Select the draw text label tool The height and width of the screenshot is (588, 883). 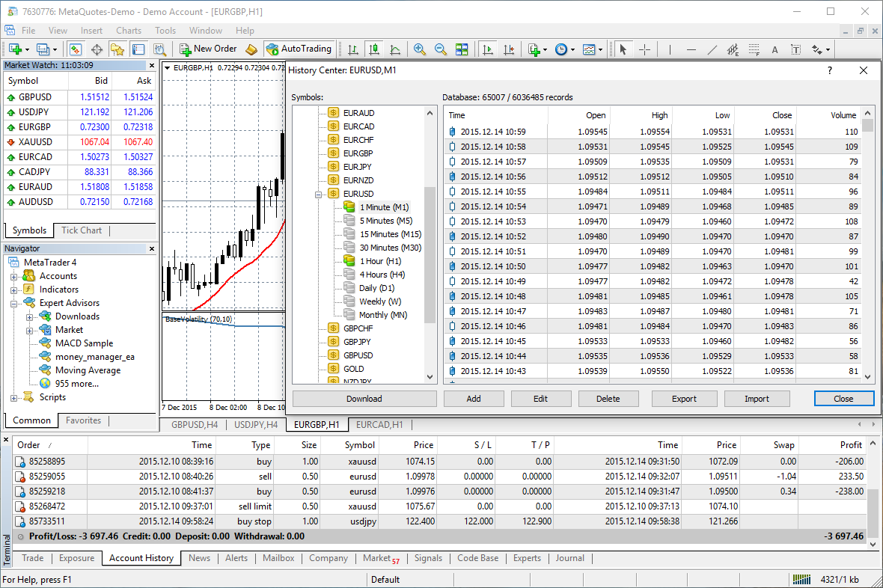795,50
